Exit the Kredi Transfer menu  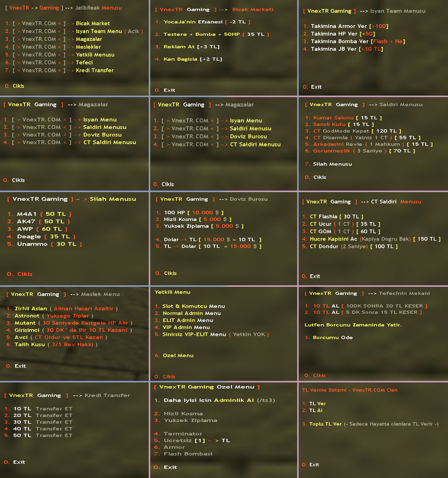[15, 462]
